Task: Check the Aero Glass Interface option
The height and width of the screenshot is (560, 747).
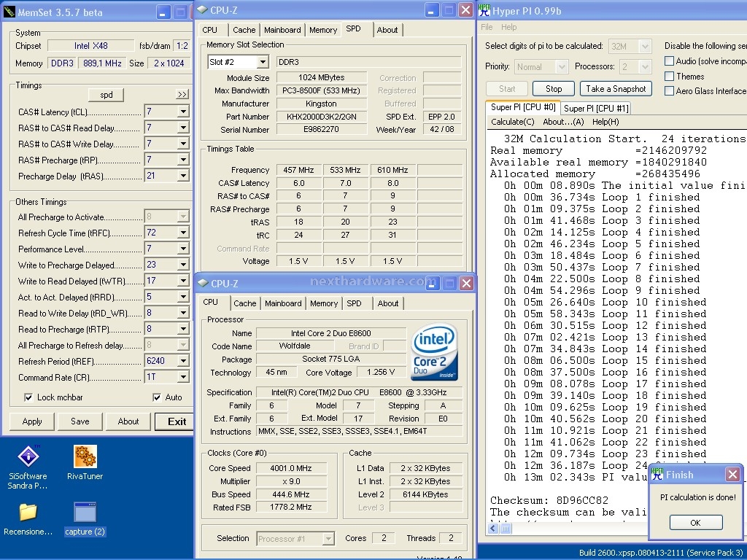Action: pyautogui.click(x=670, y=91)
